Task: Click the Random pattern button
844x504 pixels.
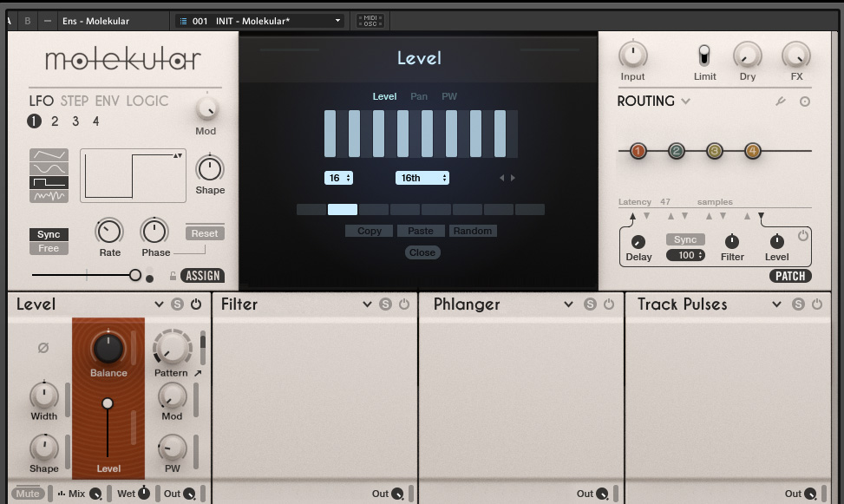Action: pos(473,231)
